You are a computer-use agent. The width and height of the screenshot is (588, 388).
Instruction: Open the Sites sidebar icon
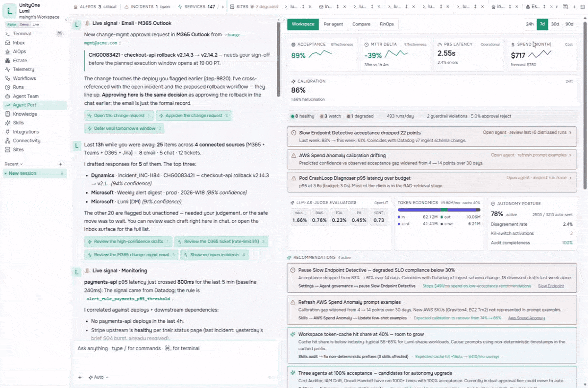7,149
